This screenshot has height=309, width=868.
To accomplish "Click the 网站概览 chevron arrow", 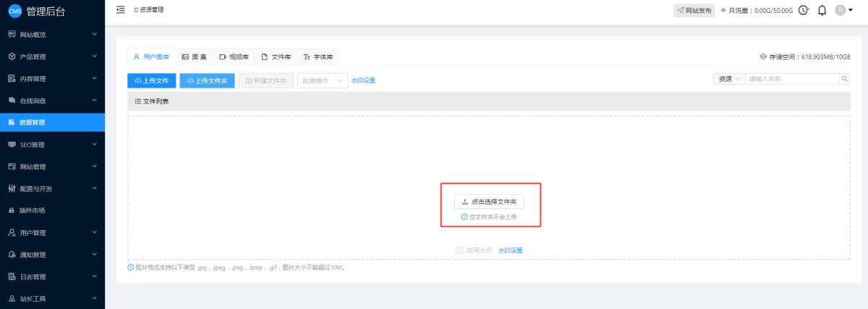I will (95, 34).
